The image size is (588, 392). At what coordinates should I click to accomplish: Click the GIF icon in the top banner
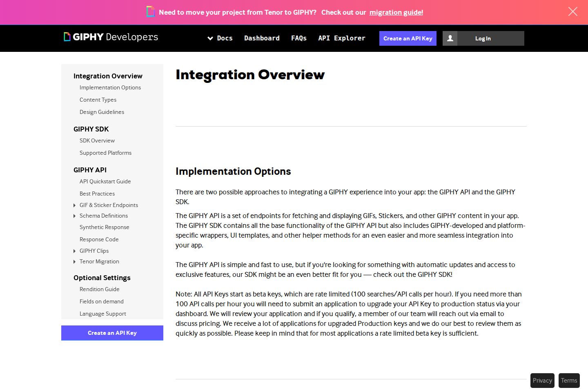point(150,12)
